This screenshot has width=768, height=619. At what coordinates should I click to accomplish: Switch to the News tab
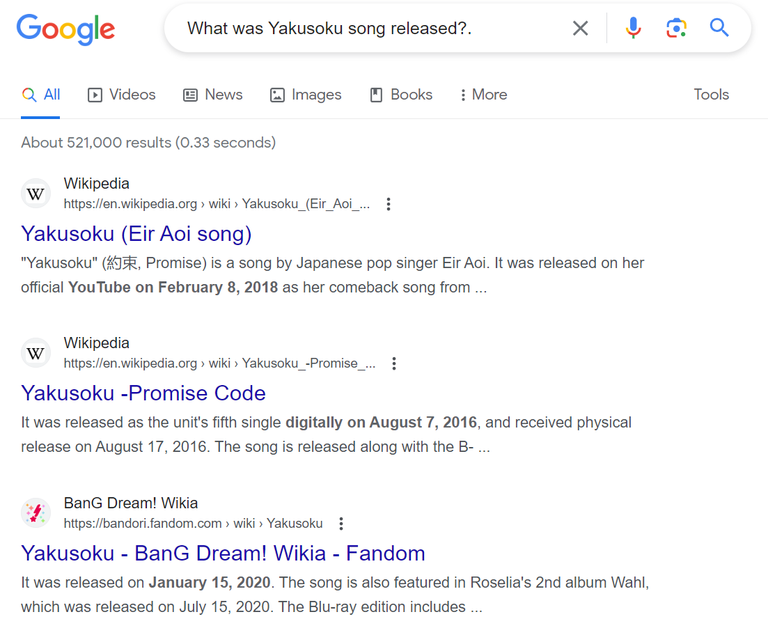[x=213, y=95]
